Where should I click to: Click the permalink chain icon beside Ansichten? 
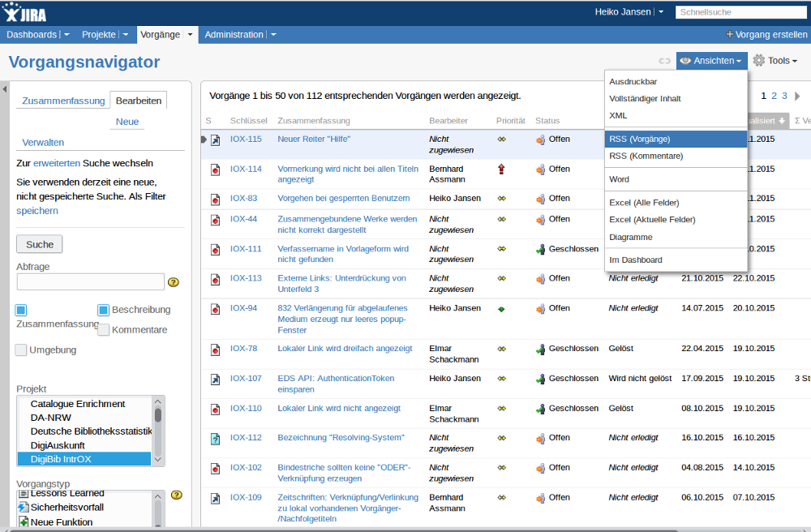(x=664, y=61)
